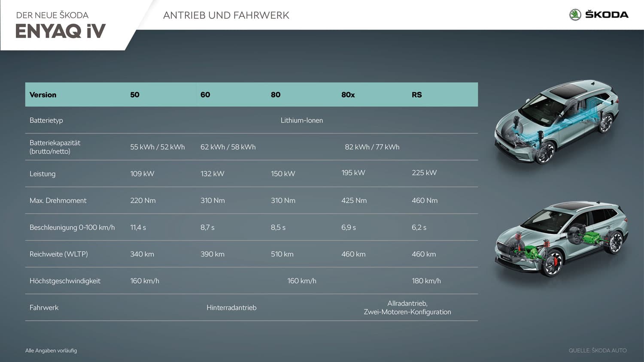
Task: Click the '225 kW' power value
Action: pos(424,173)
